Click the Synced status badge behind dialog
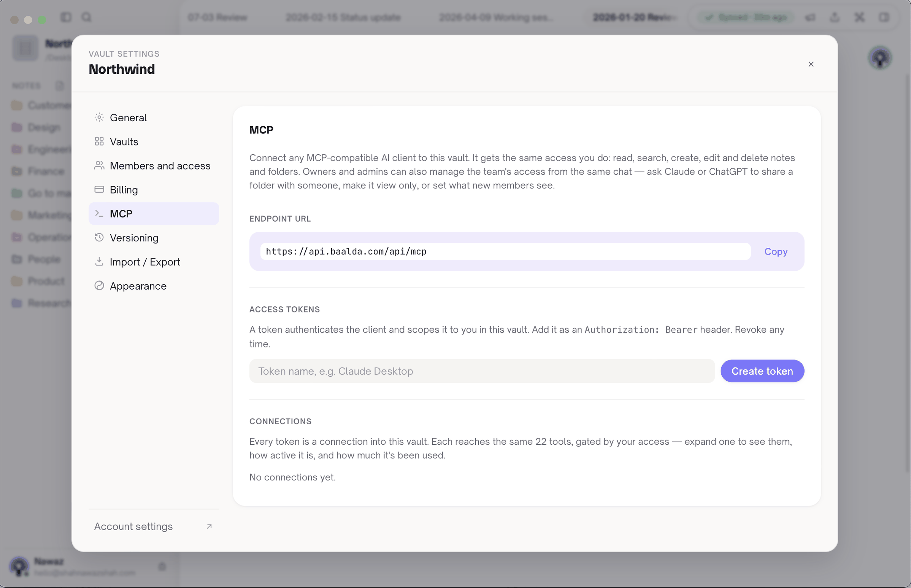Image resolution: width=911 pixels, height=588 pixels. click(746, 17)
